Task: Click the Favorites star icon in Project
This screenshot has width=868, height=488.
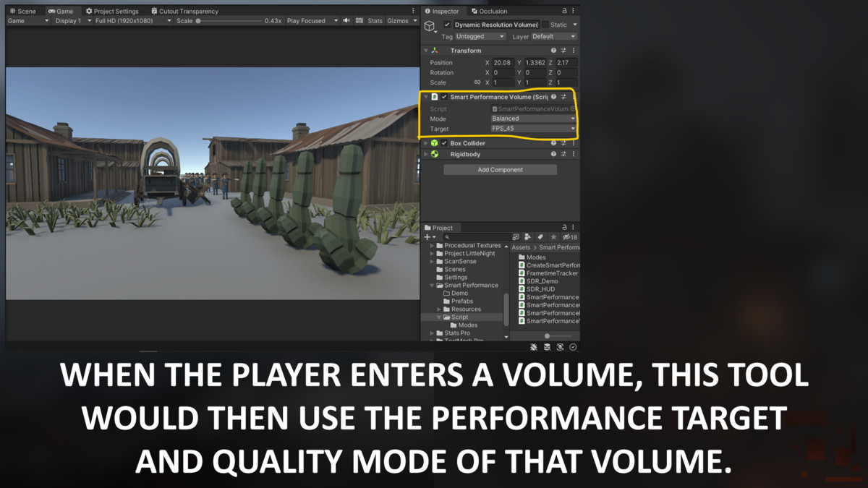Action: tap(553, 237)
